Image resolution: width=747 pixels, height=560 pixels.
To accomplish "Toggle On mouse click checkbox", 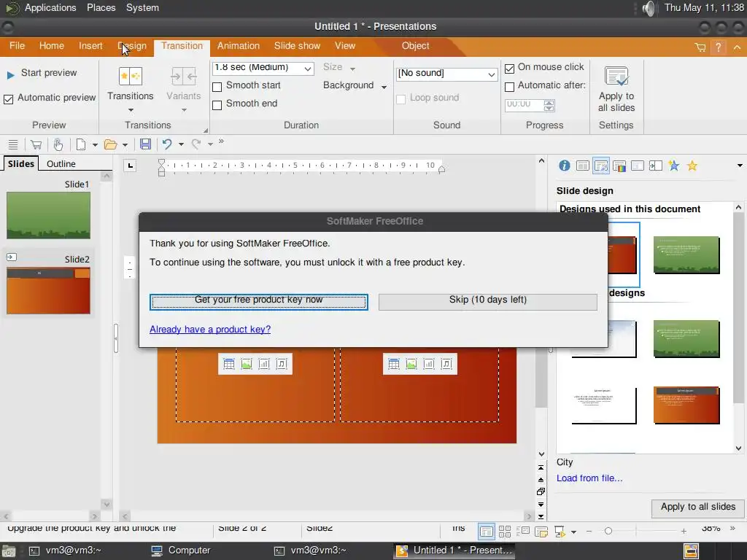I will pyautogui.click(x=509, y=69).
